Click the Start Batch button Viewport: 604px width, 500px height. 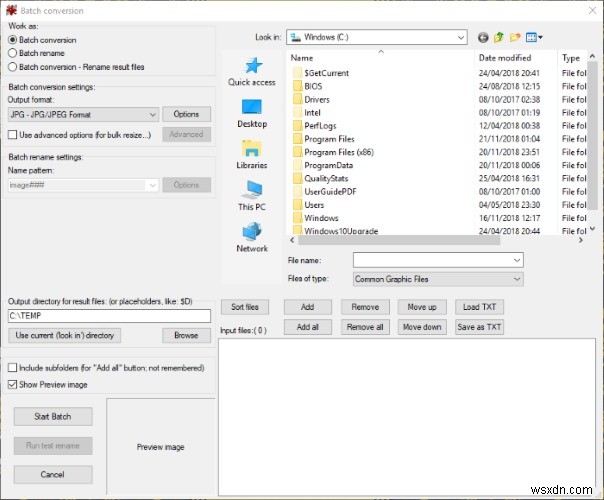[53, 416]
